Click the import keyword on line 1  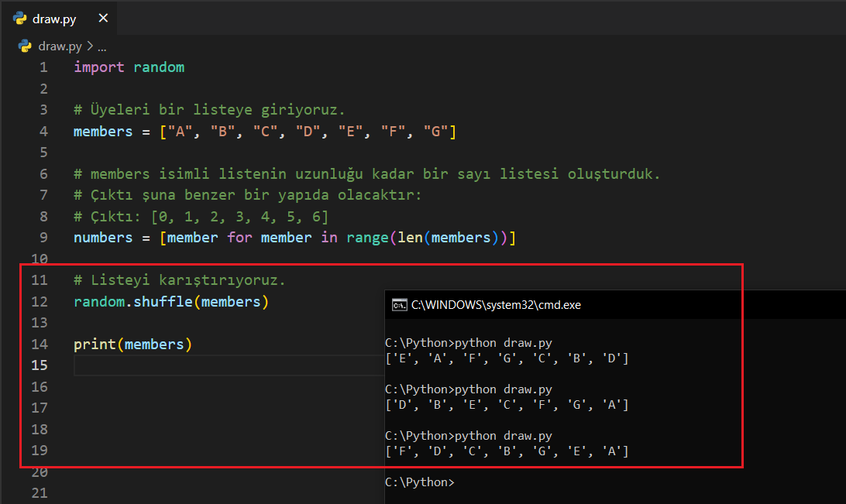[98, 67]
